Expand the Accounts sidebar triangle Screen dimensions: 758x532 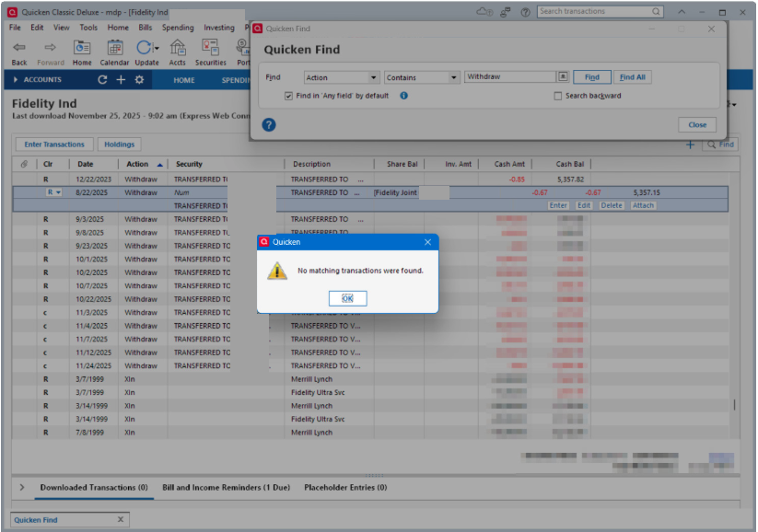(x=16, y=80)
